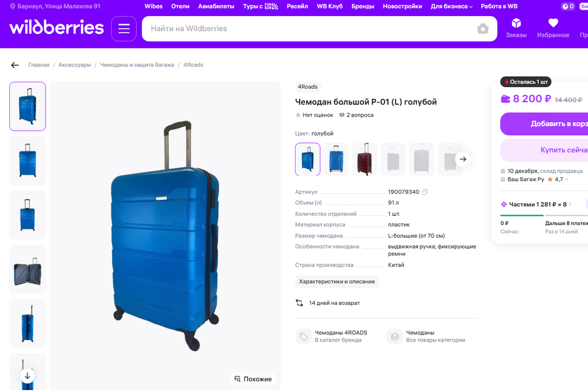Copy the article number 190079340

pos(425,192)
